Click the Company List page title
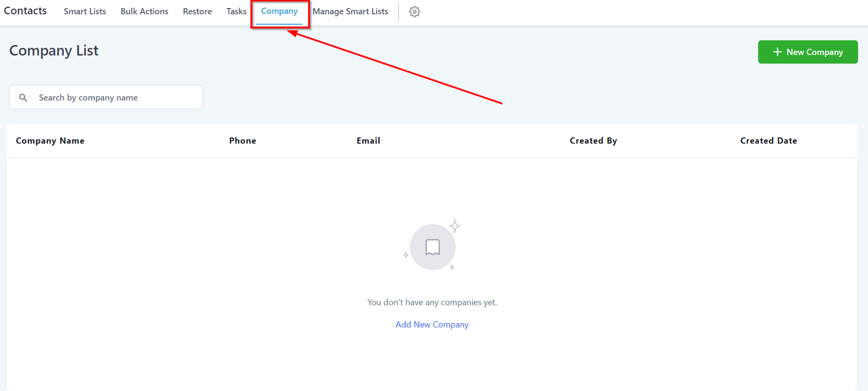Screen dimensions: 868x391 (x=54, y=51)
